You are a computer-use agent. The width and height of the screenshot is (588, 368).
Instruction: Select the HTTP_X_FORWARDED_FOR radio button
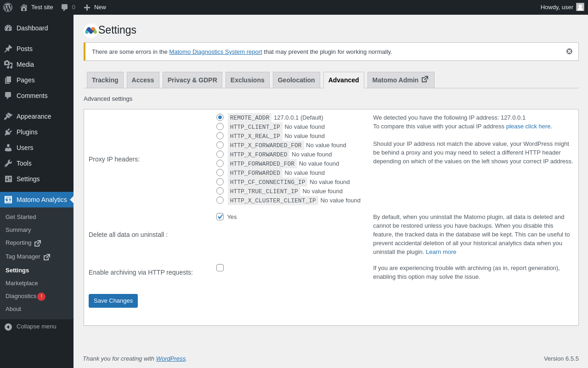(x=220, y=145)
